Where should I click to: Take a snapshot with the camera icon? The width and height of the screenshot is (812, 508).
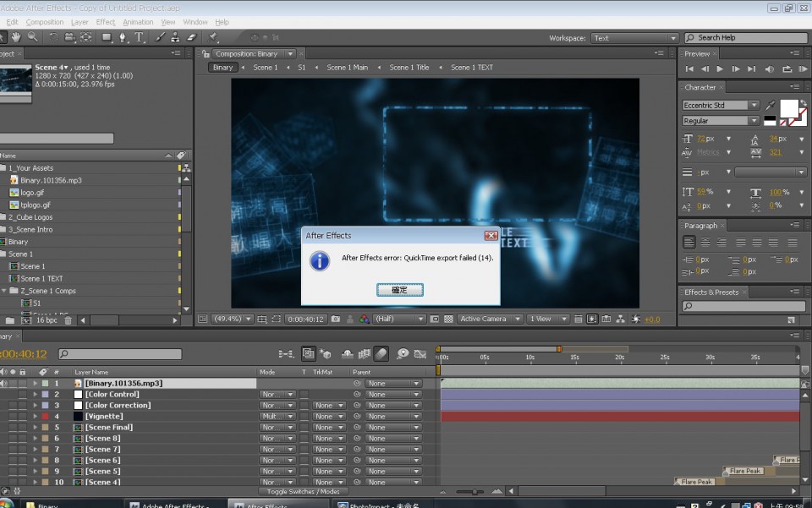coord(336,320)
